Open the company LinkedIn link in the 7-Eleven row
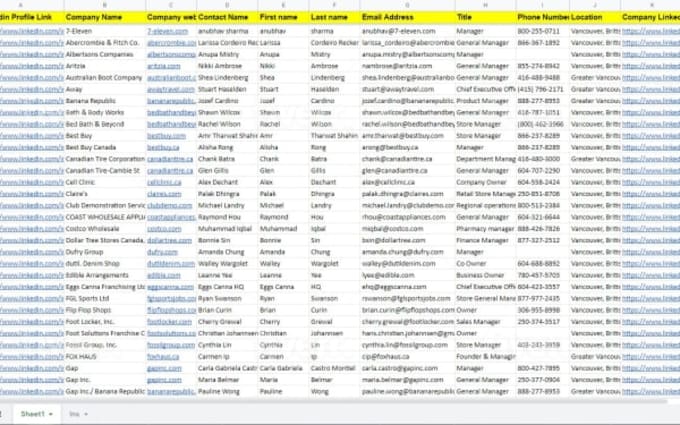Viewport: 680px width, 425px height. pos(651,31)
